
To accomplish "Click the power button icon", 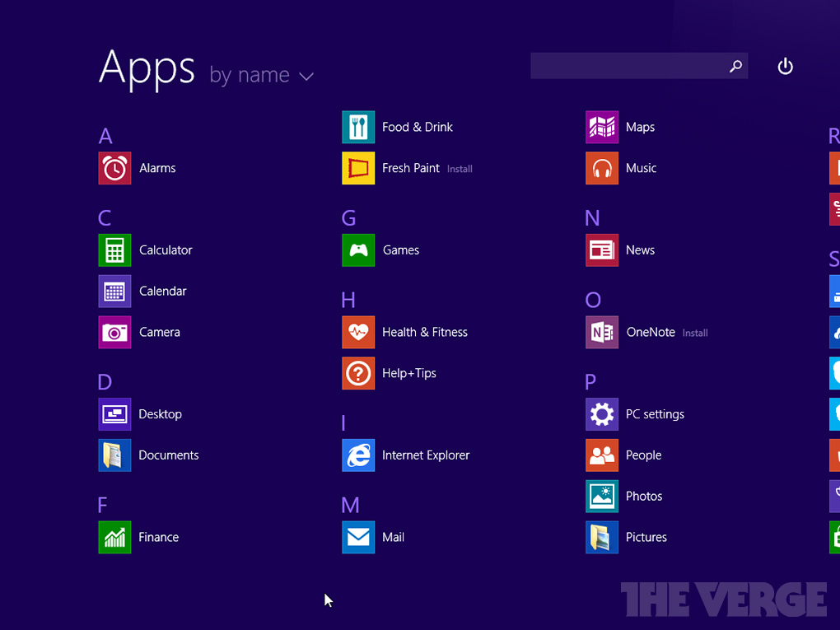I will point(786,67).
